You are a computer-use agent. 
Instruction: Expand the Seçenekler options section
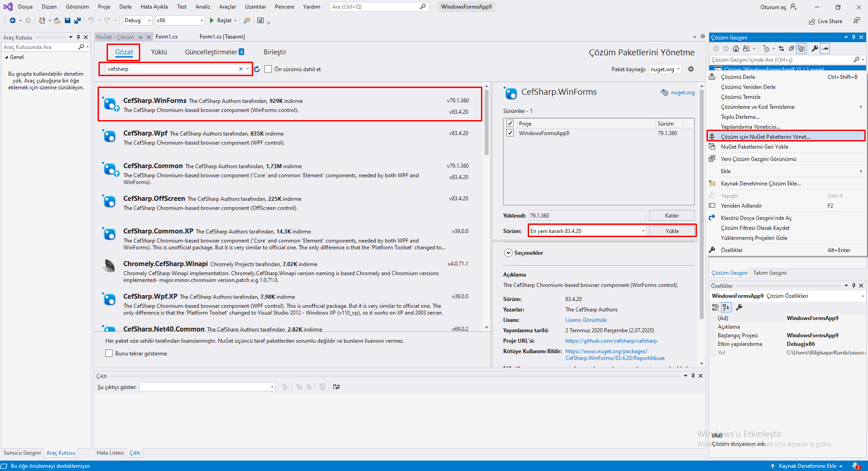pyautogui.click(x=508, y=253)
